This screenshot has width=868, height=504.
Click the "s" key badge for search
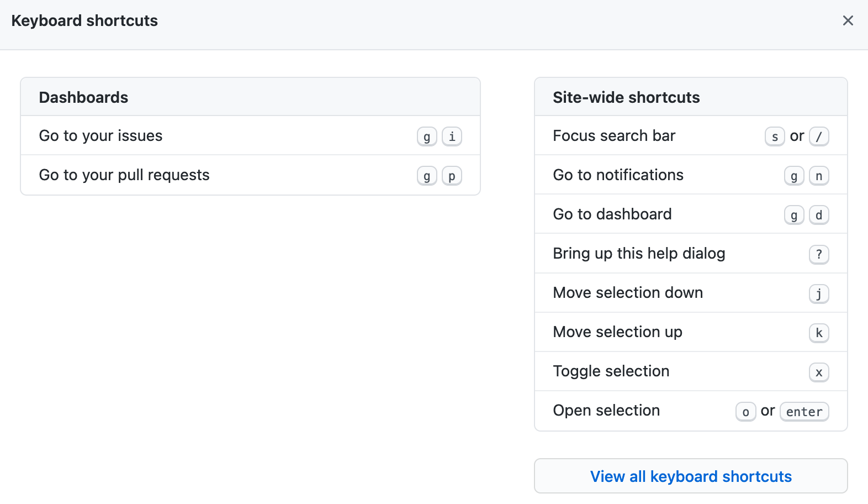[x=774, y=136]
